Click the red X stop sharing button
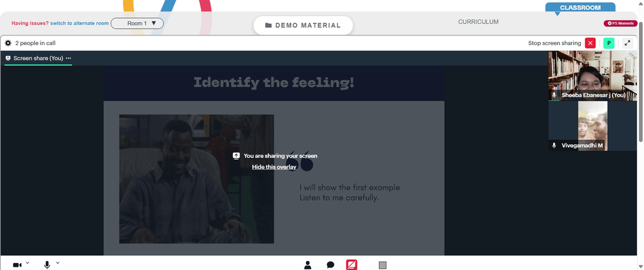Screen dimensions: 644x270 pos(590,43)
